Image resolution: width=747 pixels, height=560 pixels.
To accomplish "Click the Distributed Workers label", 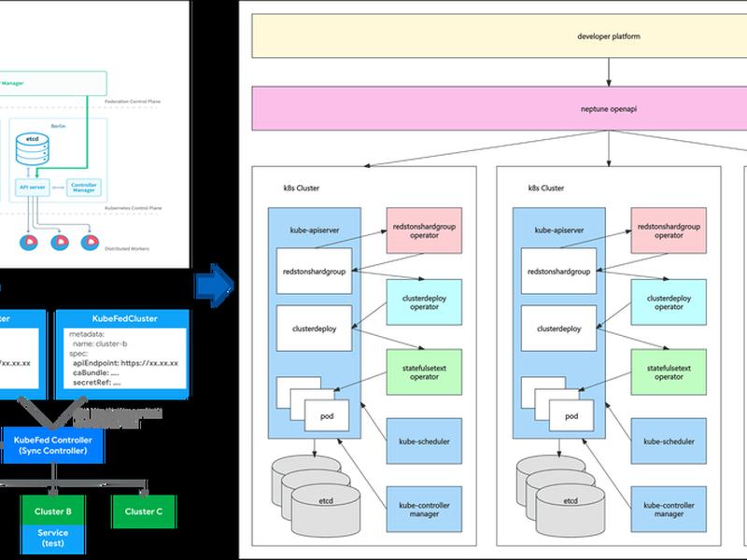I will [x=127, y=248].
